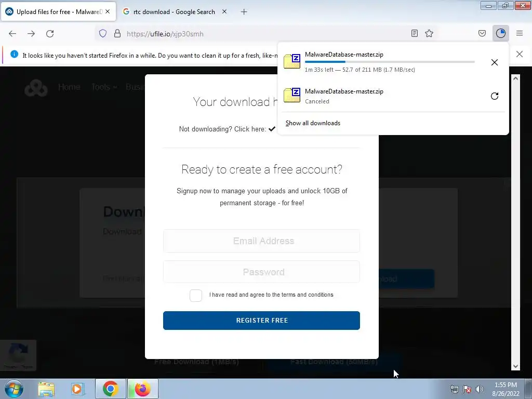Switch to Firefox in the taskbar
Image resolution: width=532 pixels, height=399 pixels.
[x=143, y=389]
